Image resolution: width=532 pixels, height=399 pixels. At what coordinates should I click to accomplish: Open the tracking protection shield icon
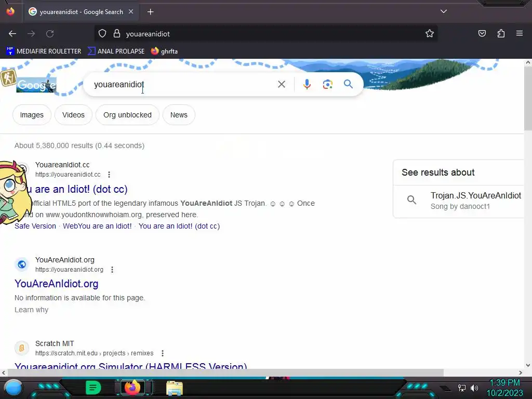[x=102, y=34]
